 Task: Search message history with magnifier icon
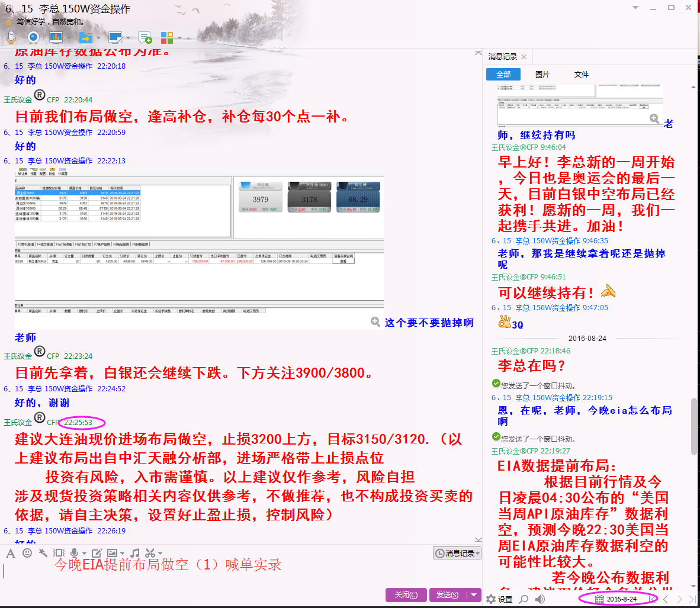(x=524, y=599)
